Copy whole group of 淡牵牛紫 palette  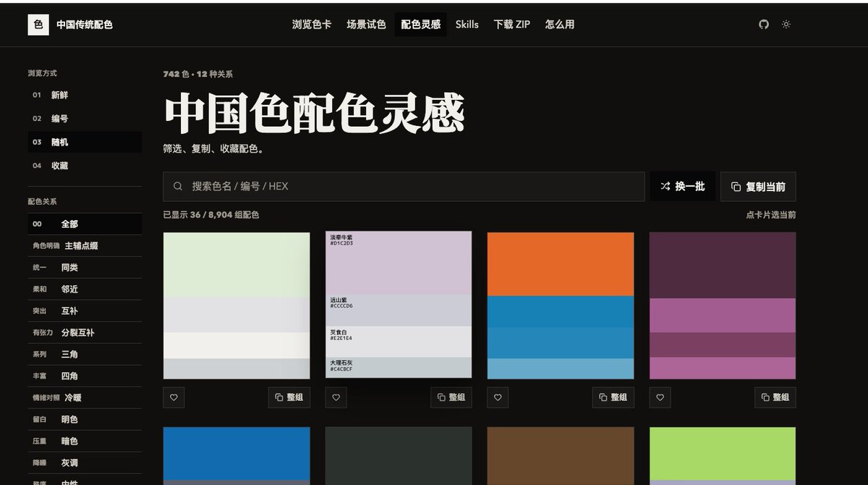pos(451,397)
